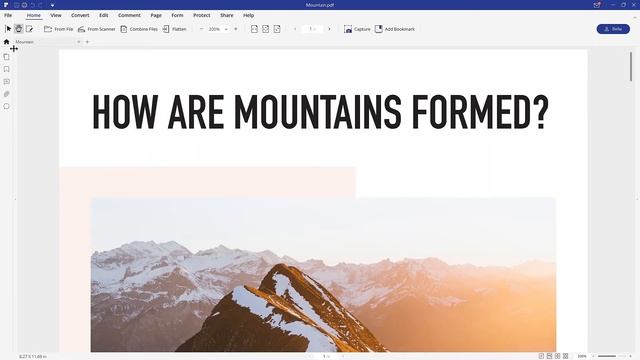Click the toolbar page number field
Viewport: 640px width, 360px height.
[312, 29]
